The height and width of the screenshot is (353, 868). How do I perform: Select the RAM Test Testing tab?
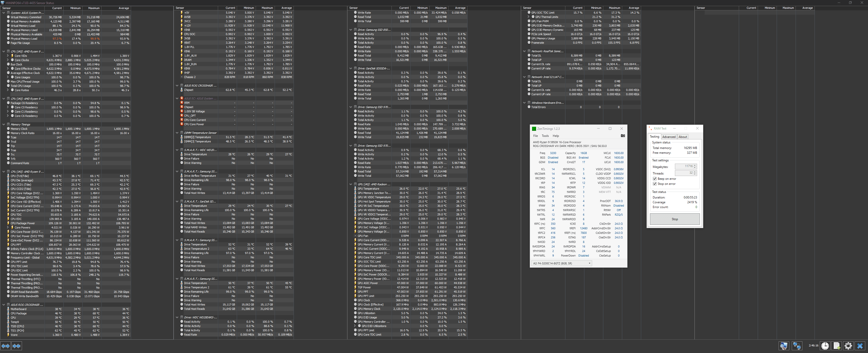click(x=654, y=137)
